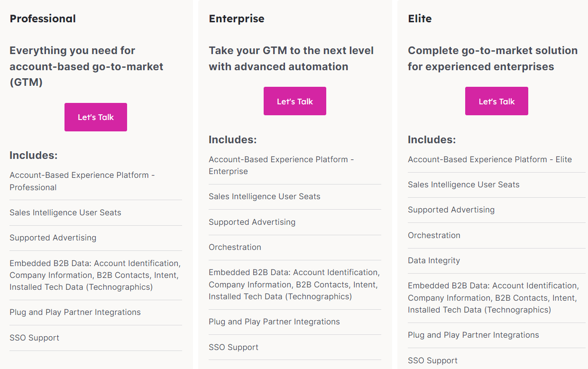
Task: Click Account-Based Experience Platform - Professional item
Action: (83, 181)
